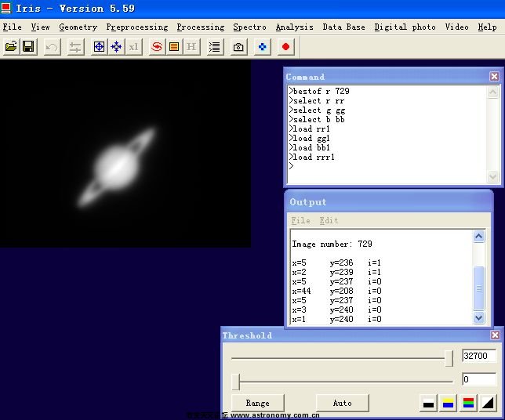The height and width of the screenshot is (420, 505).
Task: Open the Video menu
Action: click(x=456, y=27)
